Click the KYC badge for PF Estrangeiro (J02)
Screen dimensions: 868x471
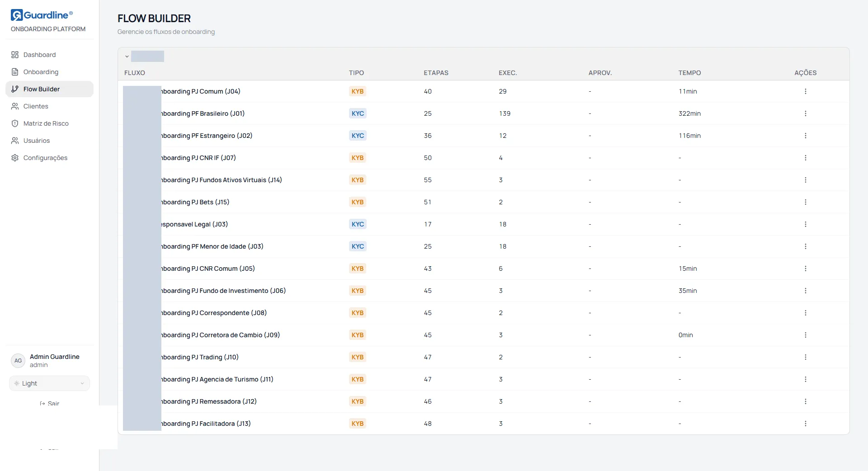pos(358,136)
